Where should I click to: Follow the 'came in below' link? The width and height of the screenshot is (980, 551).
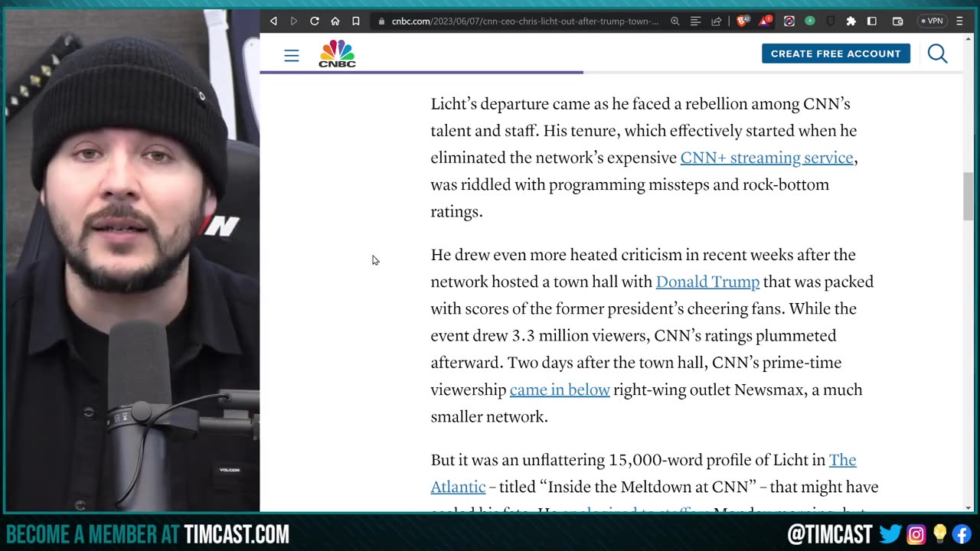coord(560,390)
